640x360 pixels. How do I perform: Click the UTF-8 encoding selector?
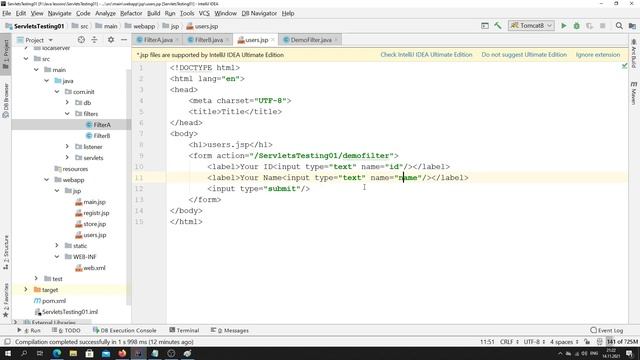click(x=534, y=342)
